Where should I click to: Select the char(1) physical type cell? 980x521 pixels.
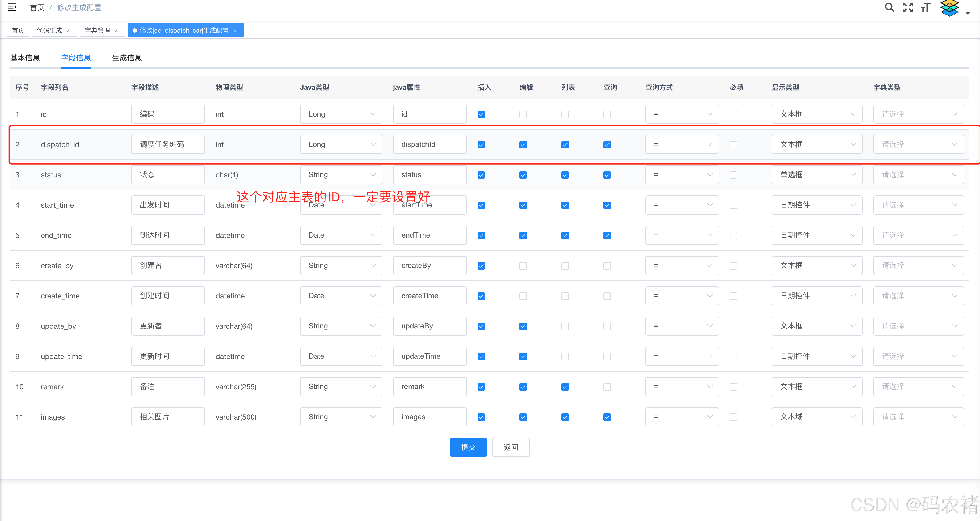click(x=227, y=175)
